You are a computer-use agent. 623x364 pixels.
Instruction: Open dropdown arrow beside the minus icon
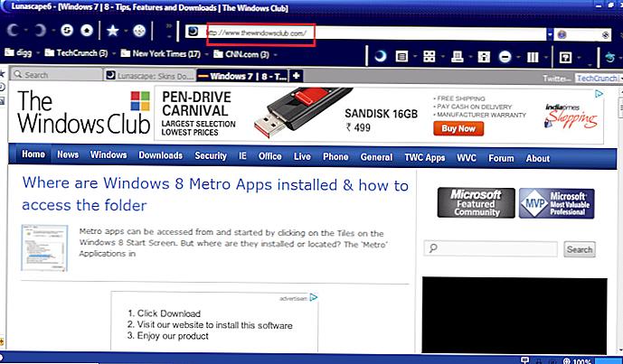click(x=518, y=57)
